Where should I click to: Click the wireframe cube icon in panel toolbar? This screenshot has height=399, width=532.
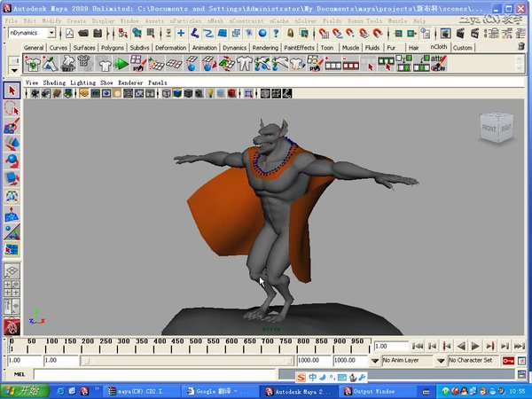[x=167, y=93]
